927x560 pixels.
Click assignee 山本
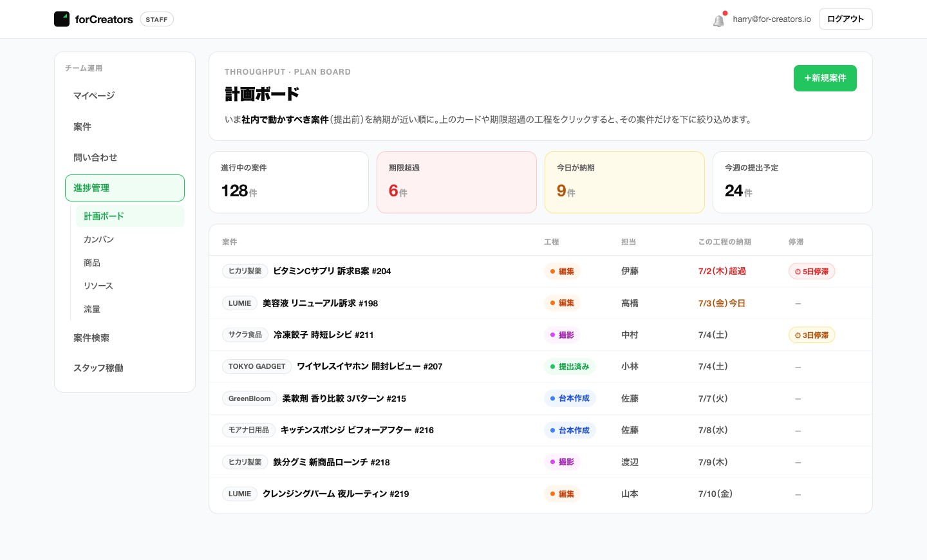630,494
